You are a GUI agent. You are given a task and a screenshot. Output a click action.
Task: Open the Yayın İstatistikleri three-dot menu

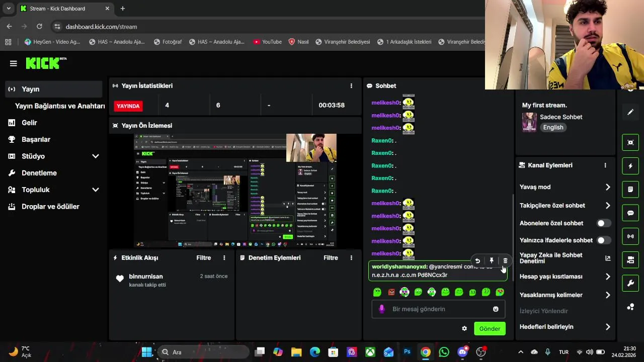click(351, 86)
